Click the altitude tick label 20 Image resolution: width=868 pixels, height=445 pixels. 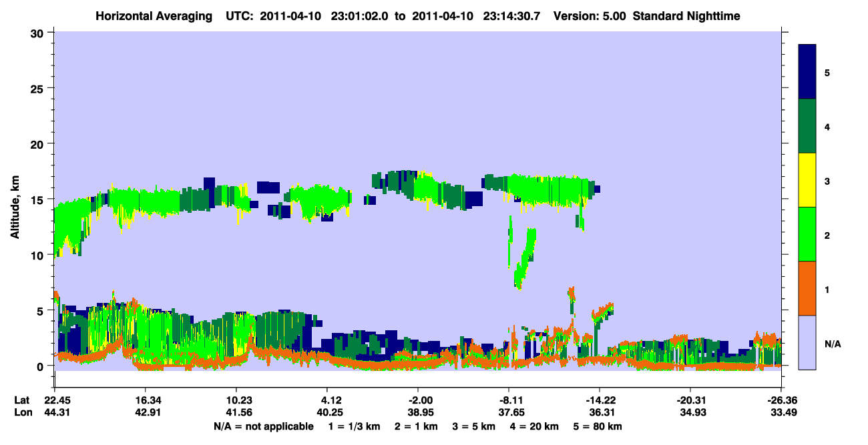pyautogui.click(x=38, y=143)
